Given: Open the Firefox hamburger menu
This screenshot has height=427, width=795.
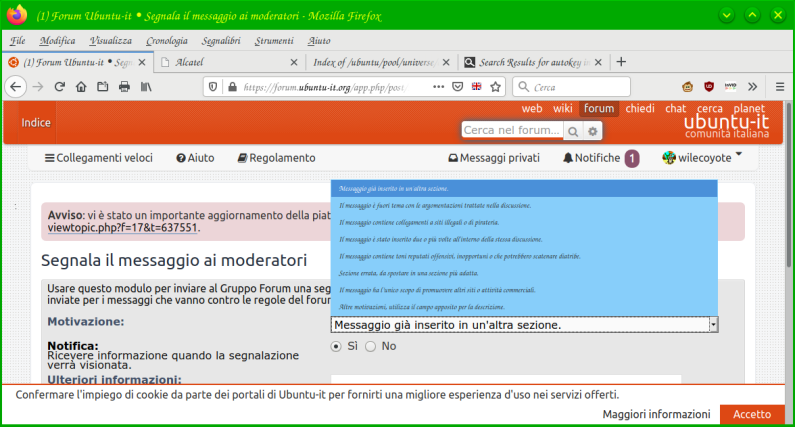Looking at the screenshot, I should pyautogui.click(x=780, y=87).
